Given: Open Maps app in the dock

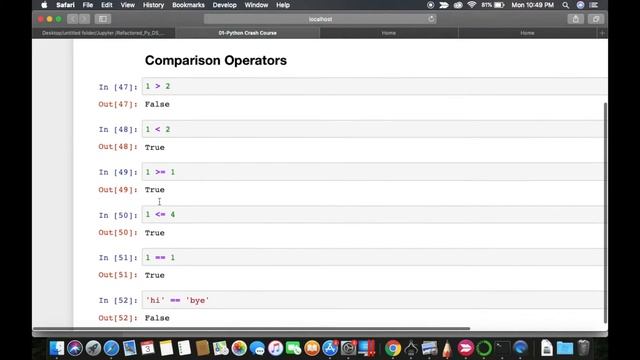Looking at the screenshot, I should point(220,348).
